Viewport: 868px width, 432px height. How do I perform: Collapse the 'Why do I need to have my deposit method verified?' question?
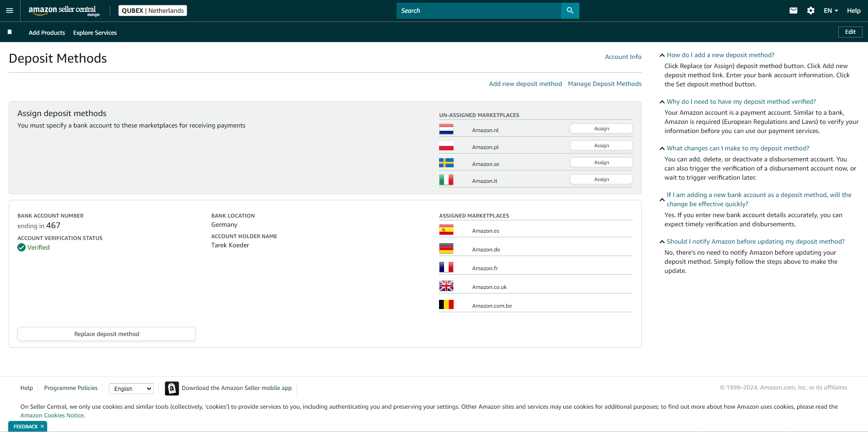point(662,102)
